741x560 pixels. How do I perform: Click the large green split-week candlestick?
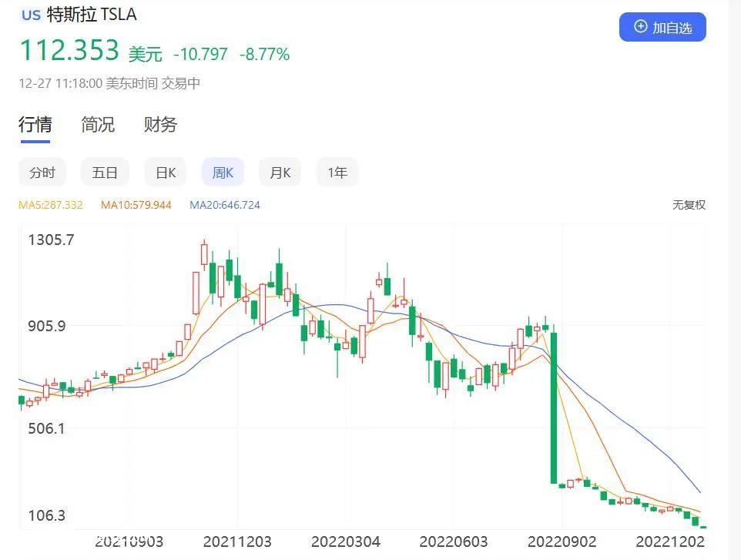554,407
